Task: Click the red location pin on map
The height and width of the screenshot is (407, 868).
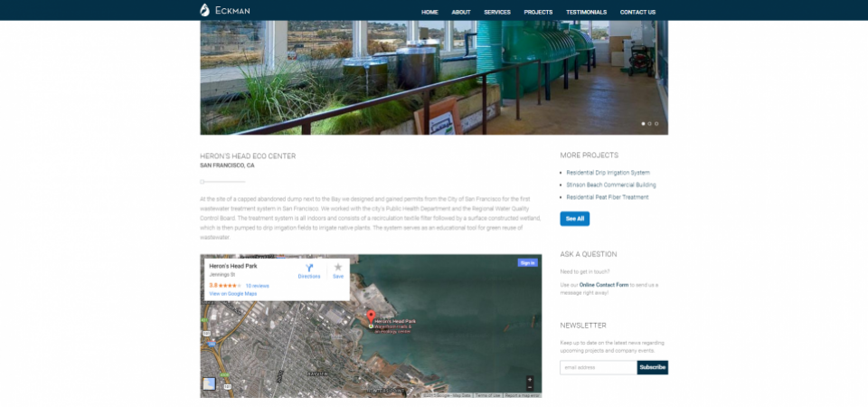Action: click(371, 317)
